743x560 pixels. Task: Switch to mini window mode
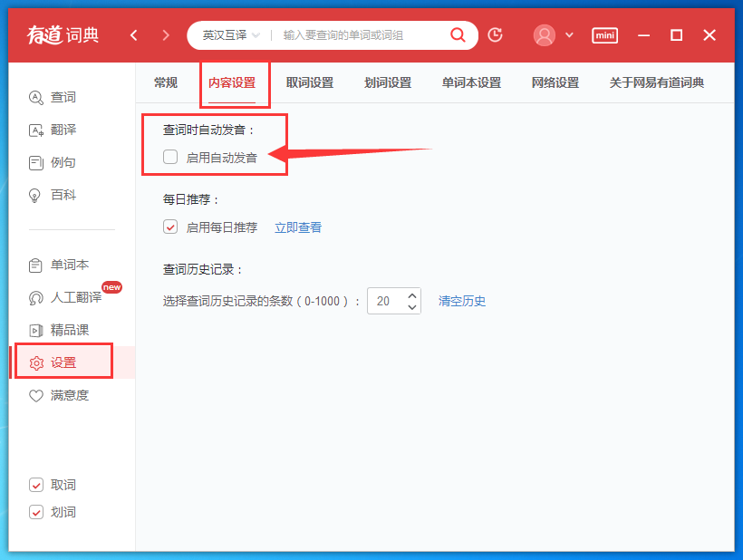click(604, 35)
